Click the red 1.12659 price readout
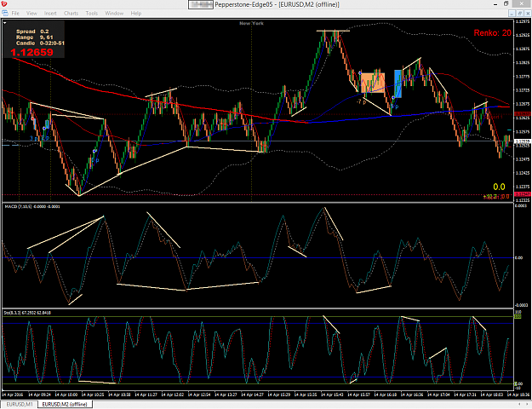Screen dimensions: 532x409 pos(31,52)
